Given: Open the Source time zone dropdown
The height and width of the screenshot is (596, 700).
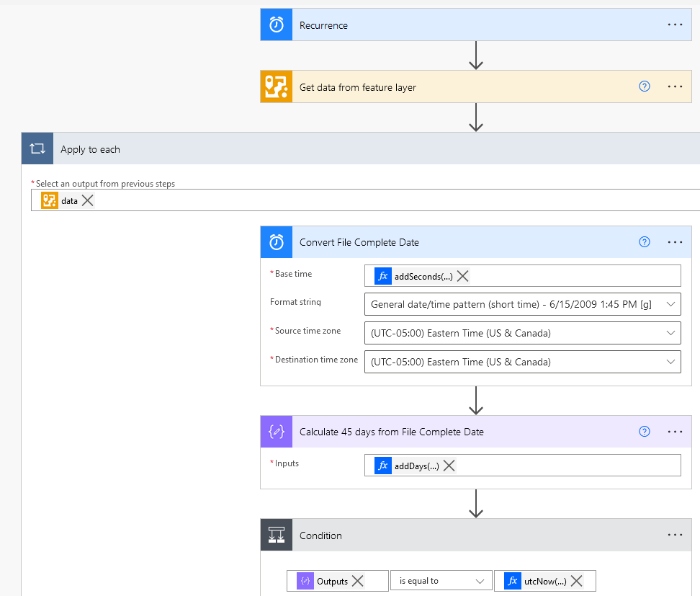Looking at the screenshot, I should 671,332.
